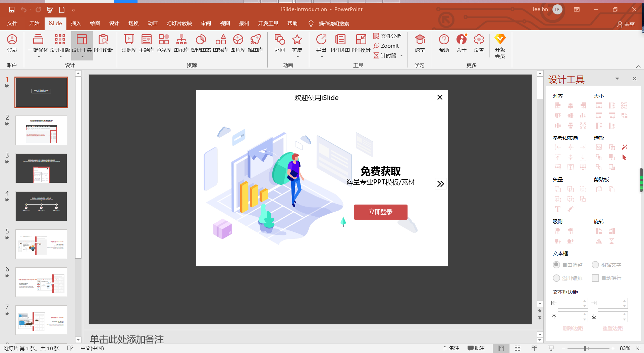Toggle 批注 comments pane in status bar
The width and height of the screenshot is (644, 353).
click(x=476, y=348)
